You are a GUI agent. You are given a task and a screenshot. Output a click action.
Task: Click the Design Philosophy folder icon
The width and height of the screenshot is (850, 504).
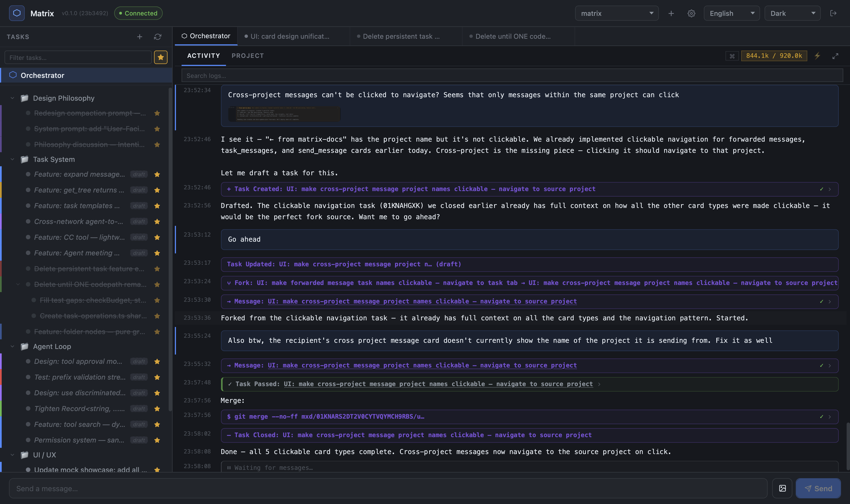[x=25, y=98]
